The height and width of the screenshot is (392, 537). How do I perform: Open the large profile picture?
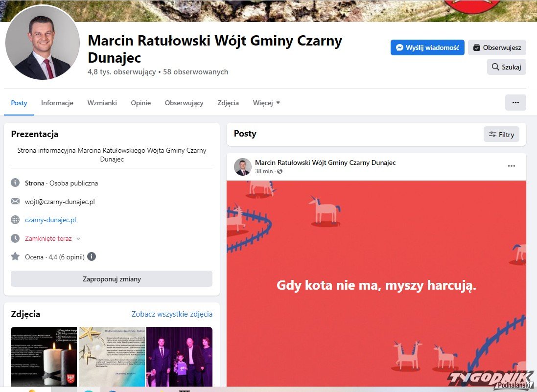(x=43, y=43)
